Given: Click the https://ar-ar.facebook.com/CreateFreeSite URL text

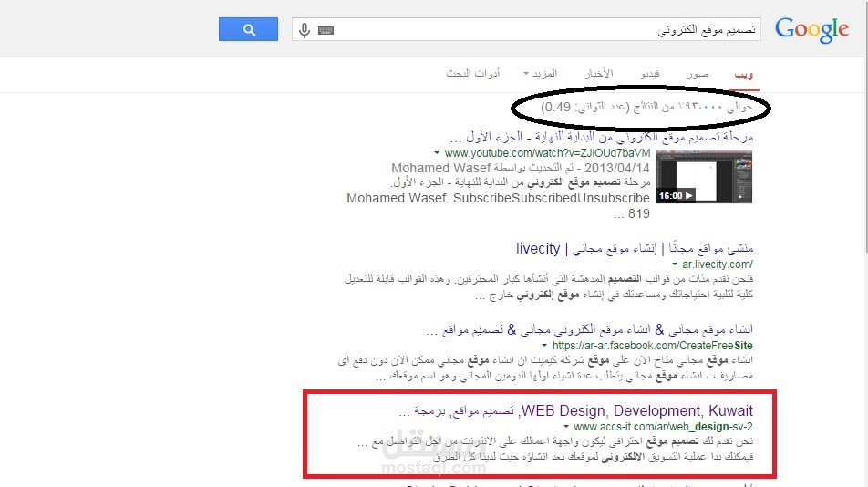Looking at the screenshot, I should [x=652, y=346].
